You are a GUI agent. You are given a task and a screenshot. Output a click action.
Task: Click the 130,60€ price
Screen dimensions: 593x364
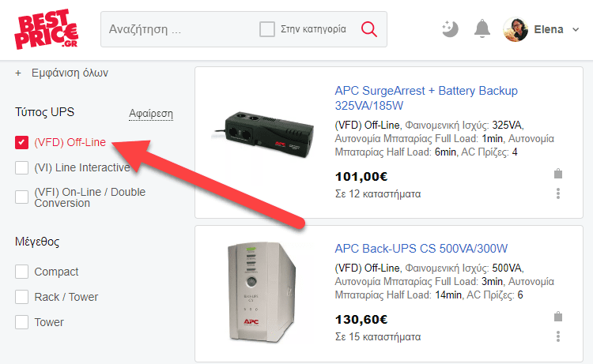click(361, 320)
